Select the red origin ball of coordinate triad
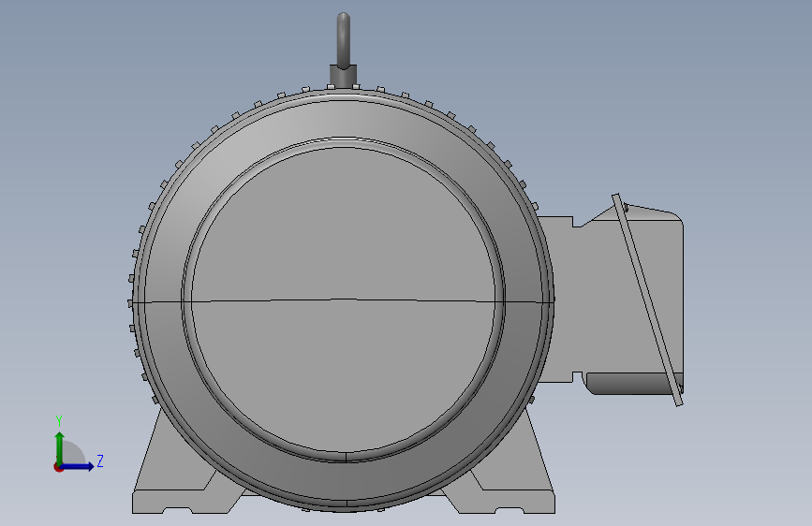The width and height of the screenshot is (812, 526). coord(58,467)
